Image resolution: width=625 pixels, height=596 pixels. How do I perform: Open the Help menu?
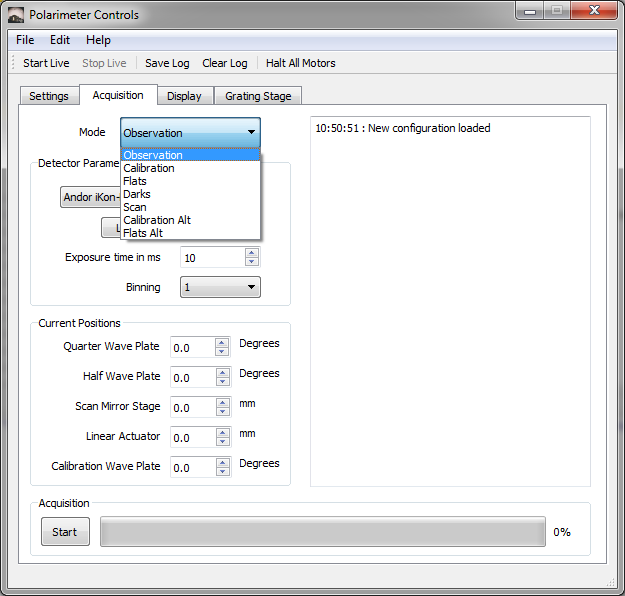(98, 40)
